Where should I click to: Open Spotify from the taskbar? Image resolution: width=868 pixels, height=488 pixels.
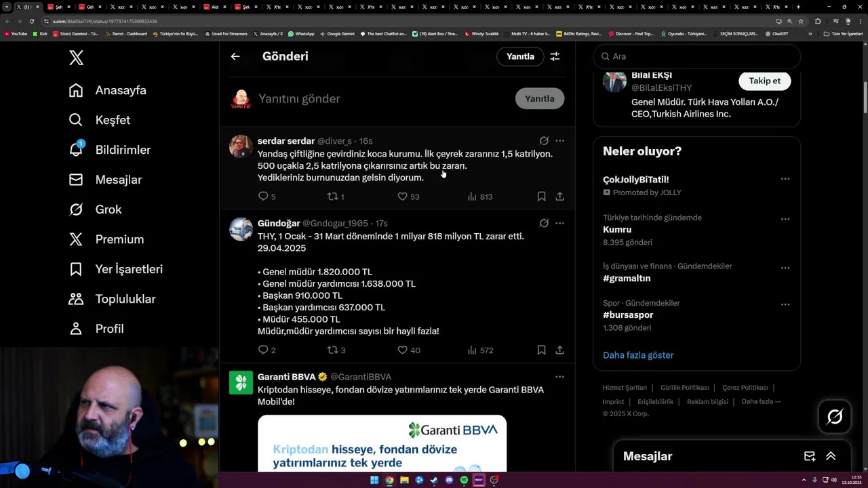[x=464, y=480]
